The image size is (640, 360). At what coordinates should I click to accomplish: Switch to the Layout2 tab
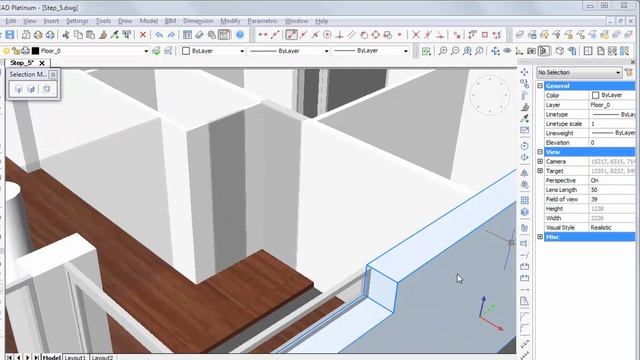tap(102, 357)
